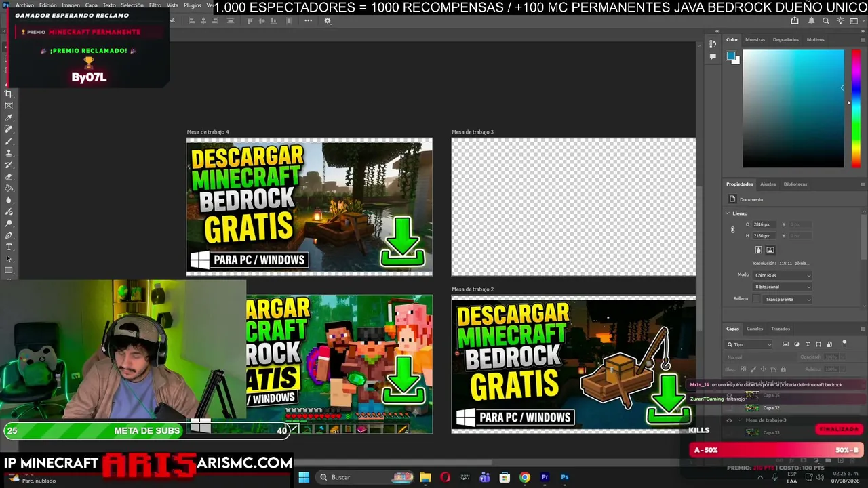Toggle visibility of Mesa de trabajo 3
The image size is (868, 488).
click(x=730, y=420)
